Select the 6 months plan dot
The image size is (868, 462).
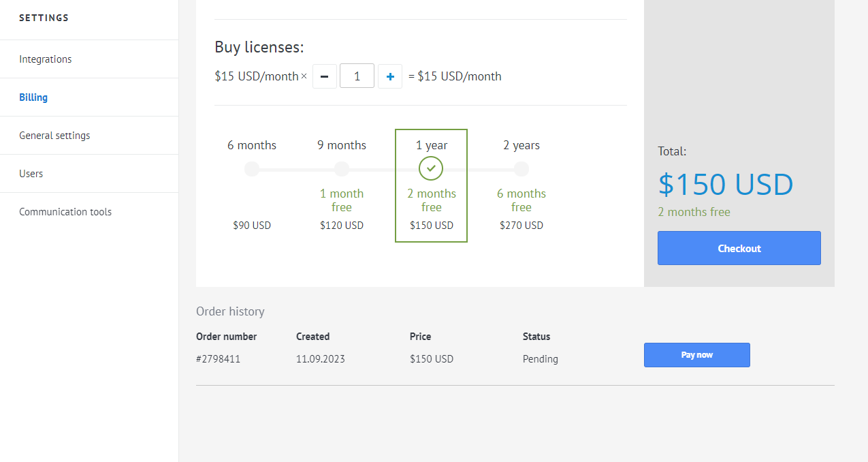click(252, 169)
